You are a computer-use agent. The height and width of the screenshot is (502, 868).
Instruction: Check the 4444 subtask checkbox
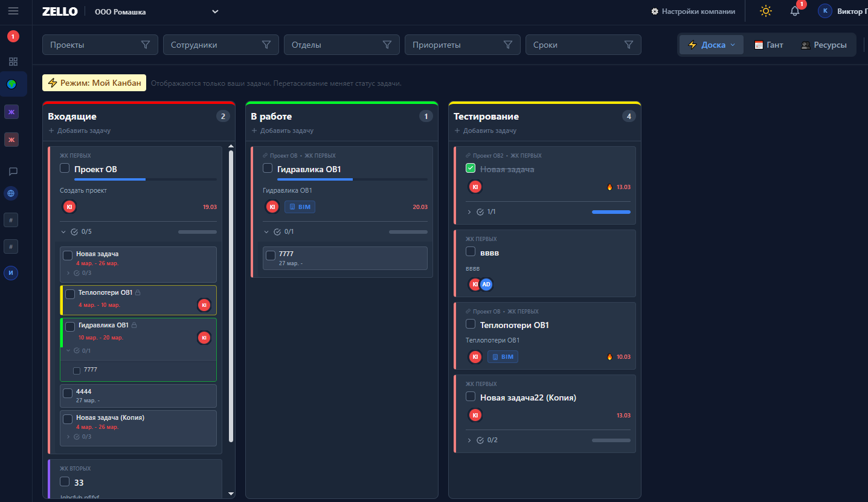tap(68, 393)
